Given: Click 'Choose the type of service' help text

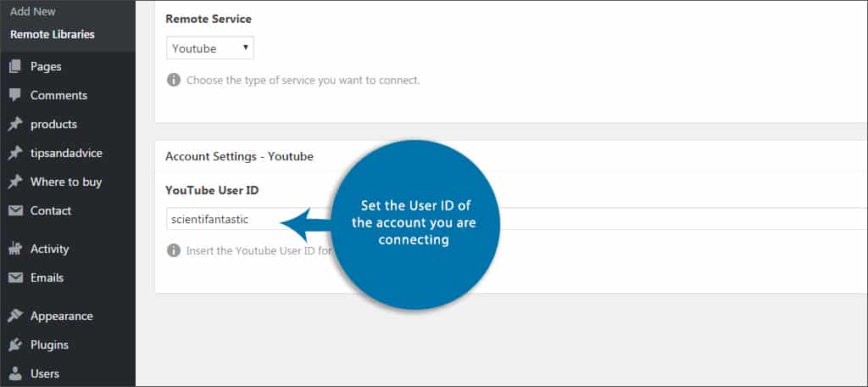Looking at the screenshot, I should point(303,81).
